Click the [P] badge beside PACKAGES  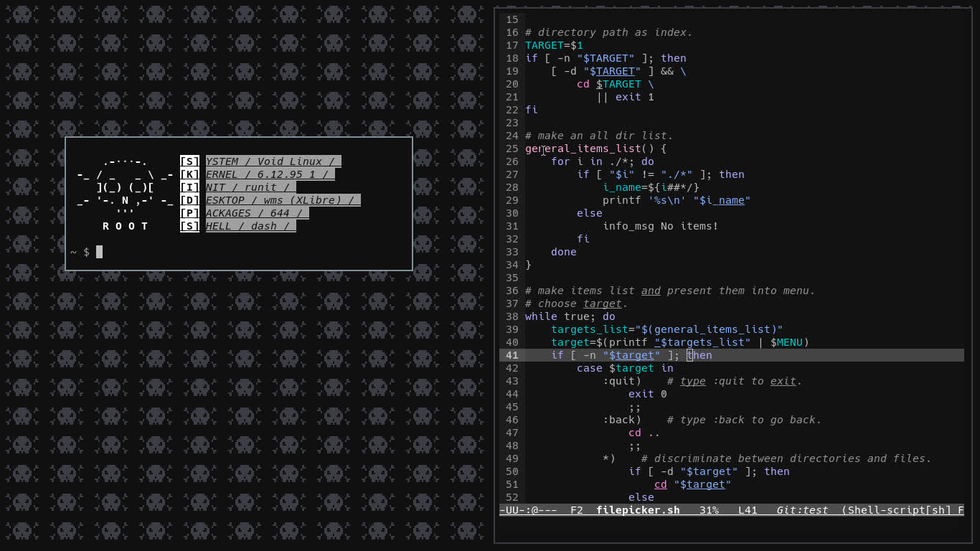click(x=189, y=213)
